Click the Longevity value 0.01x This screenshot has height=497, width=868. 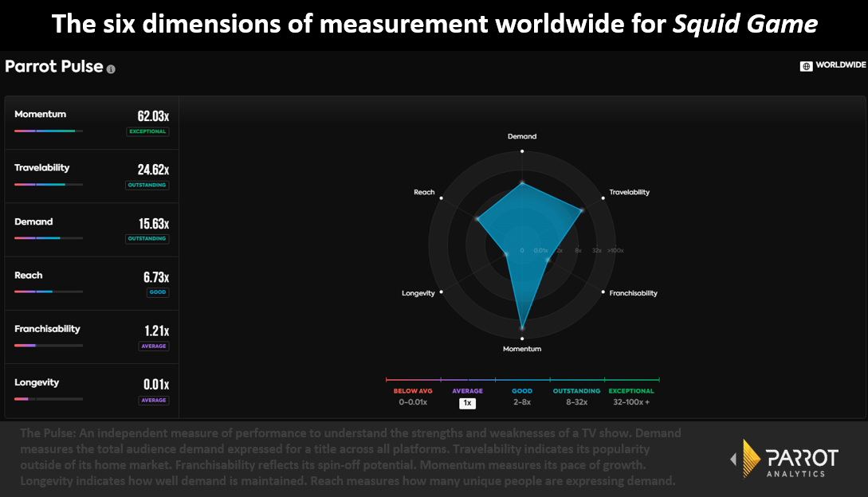point(156,385)
